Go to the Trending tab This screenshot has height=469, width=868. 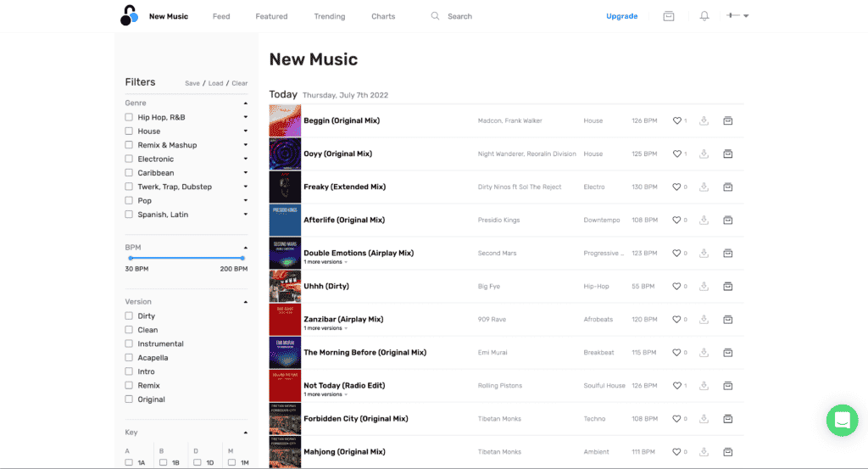tap(329, 16)
